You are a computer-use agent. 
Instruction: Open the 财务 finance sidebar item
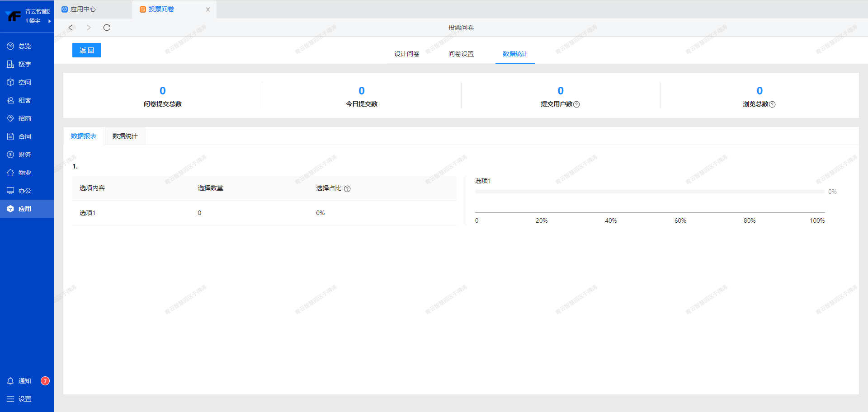pos(24,154)
